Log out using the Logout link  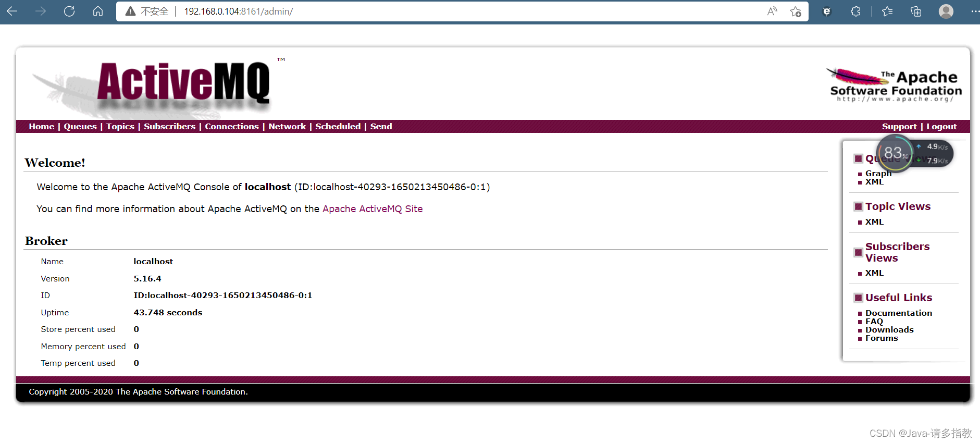click(941, 127)
